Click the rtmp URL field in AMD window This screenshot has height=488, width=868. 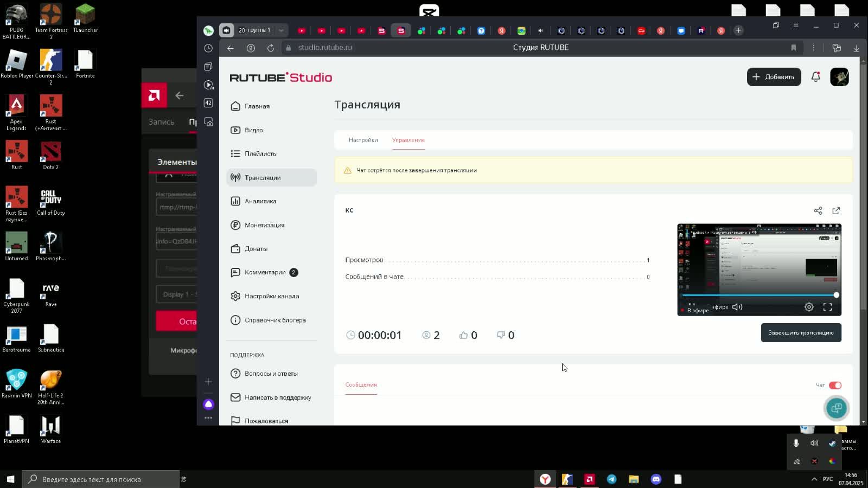click(x=177, y=207)
